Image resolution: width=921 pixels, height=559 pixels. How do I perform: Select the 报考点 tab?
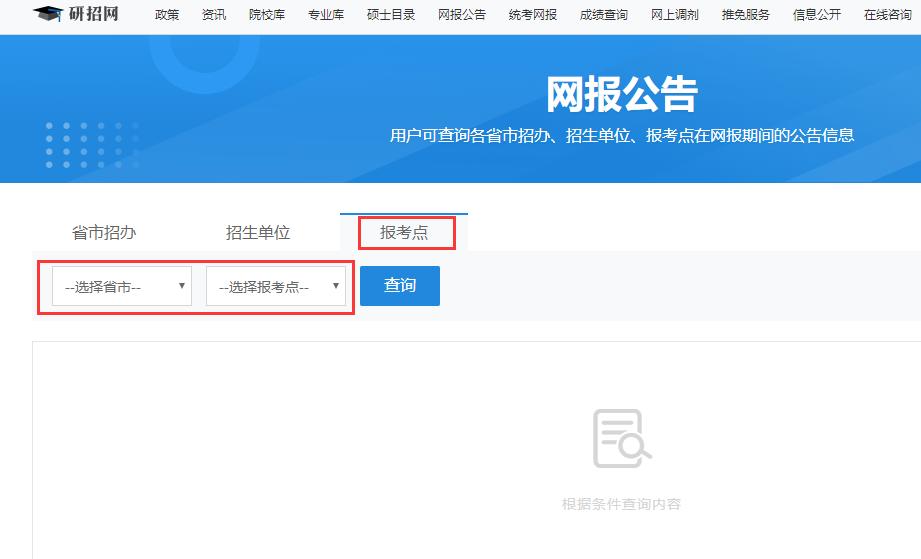tap(404, 233)
